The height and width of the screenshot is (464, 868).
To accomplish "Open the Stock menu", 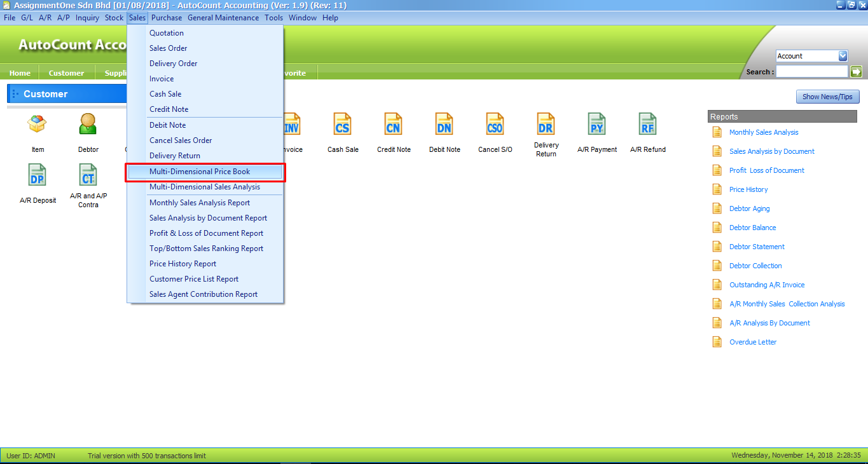I will pos(114,18).
